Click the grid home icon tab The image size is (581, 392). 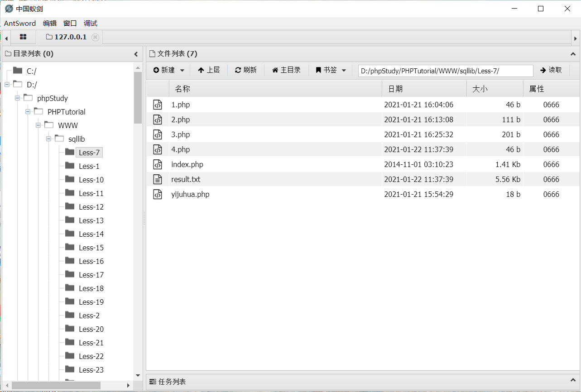point(23,37)
